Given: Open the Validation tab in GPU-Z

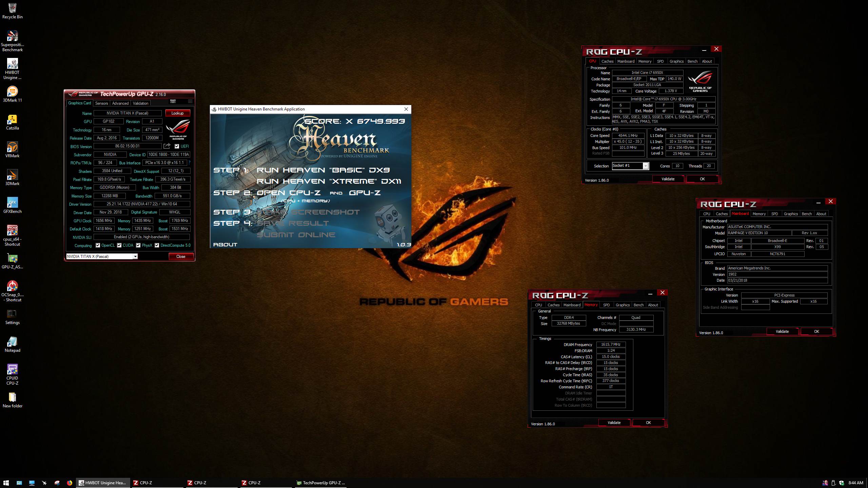Looking at the screenshot, I should coord(140,103).
